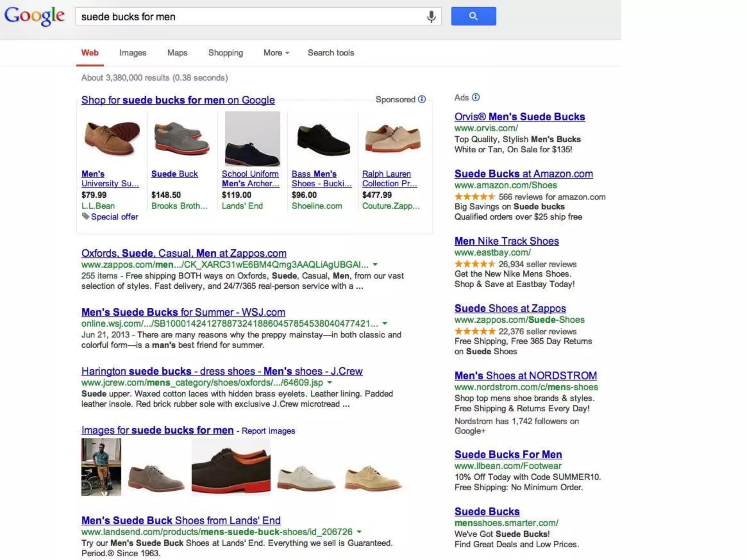This screenshot has width=747, height=560.
Task: Switch to the Shopping tab
Action: pos(225,53)
